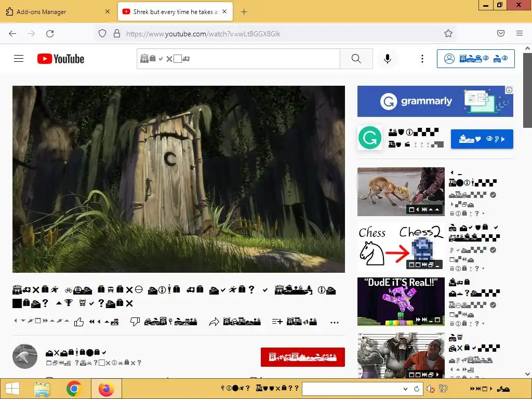Click the green Grammarly logo
This screenshot has width=532, height=399.
click(x=370, y=138)
